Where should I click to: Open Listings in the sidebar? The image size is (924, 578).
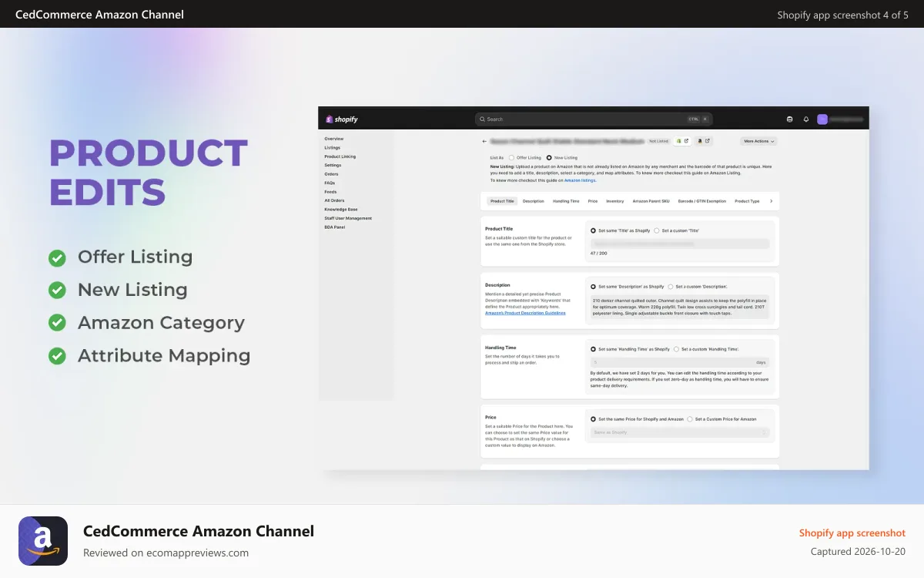[333, 147]
